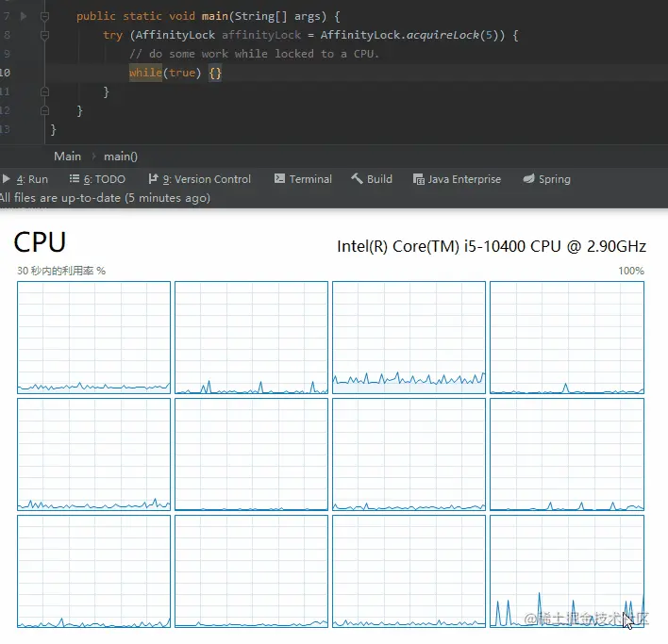Click the spiky bottom-right CPU core graph

pos(567,571)
